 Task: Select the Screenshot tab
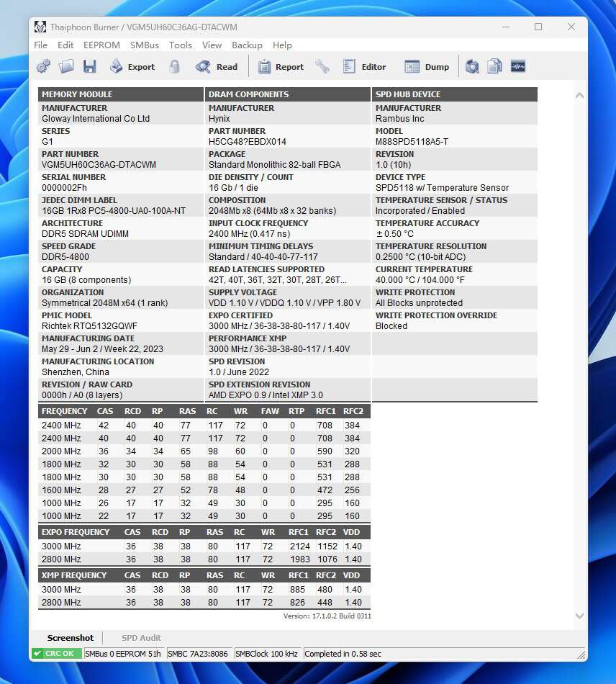(71, 638)
